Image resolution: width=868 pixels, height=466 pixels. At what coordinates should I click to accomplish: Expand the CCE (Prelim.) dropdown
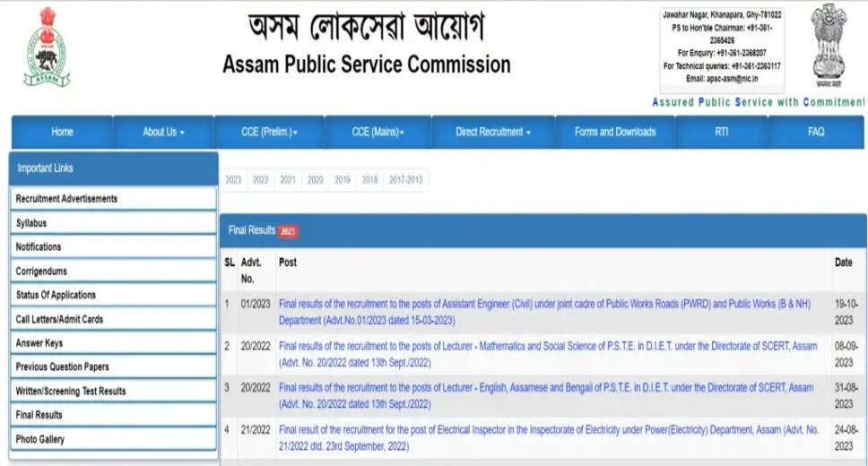pos(269,132)
